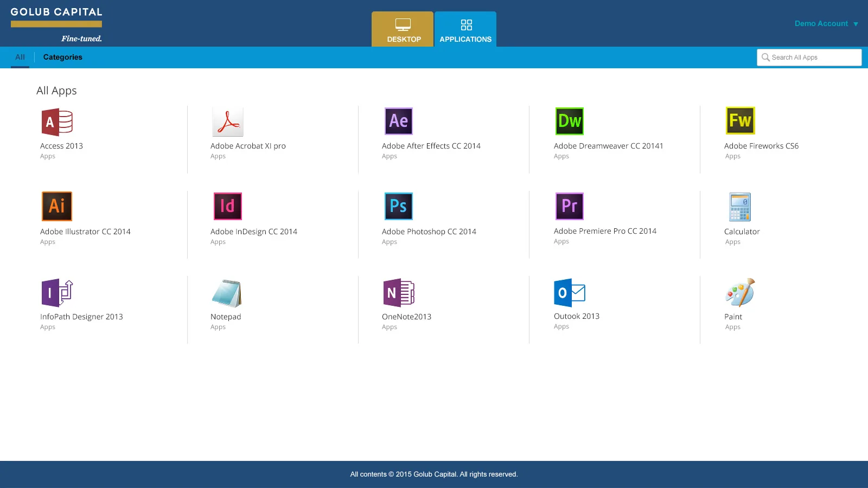This screenshot has height=488, width=868.
Task: Click the Adobe InDesign CC 2014 text
Action: coord(254,232)
